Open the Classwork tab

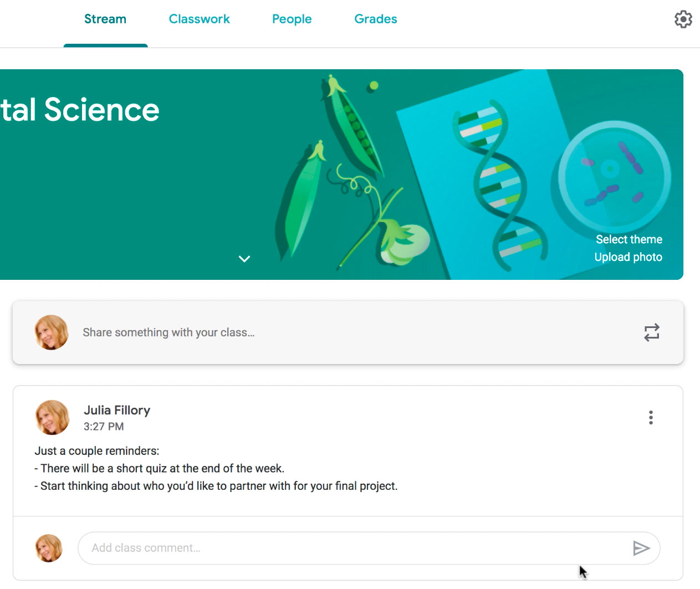[x=199, y=19]
